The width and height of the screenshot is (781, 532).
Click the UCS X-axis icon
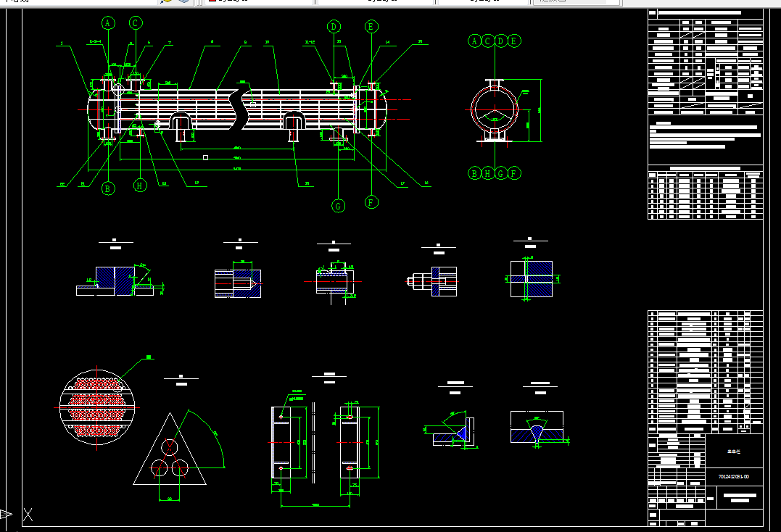coord(28,515)
